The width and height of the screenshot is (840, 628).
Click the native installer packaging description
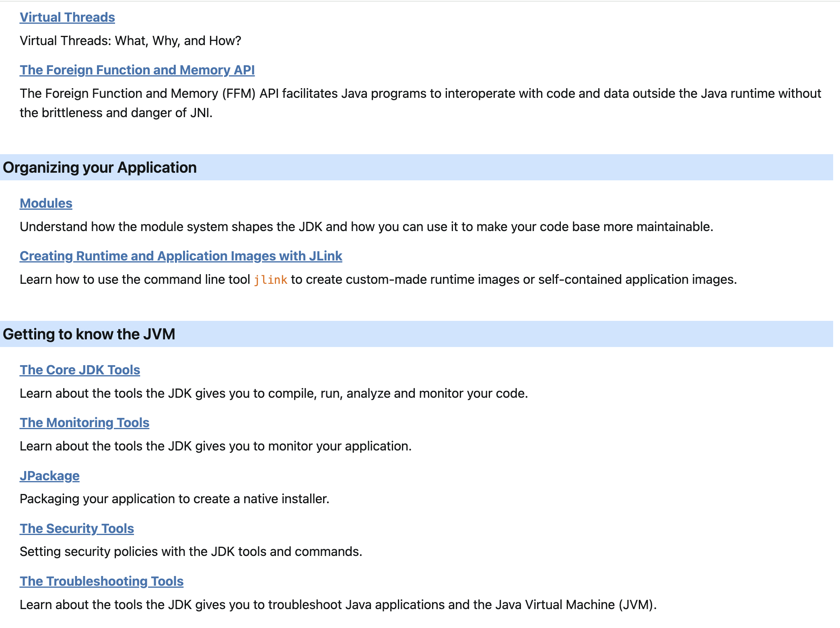[174, 499]
